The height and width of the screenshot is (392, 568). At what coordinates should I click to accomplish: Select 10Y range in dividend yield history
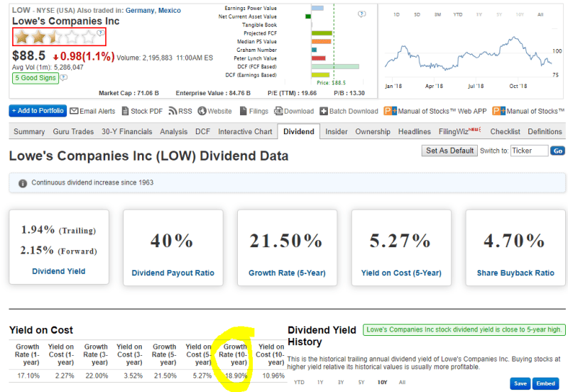pyautogui.click(x=382, y=382)
